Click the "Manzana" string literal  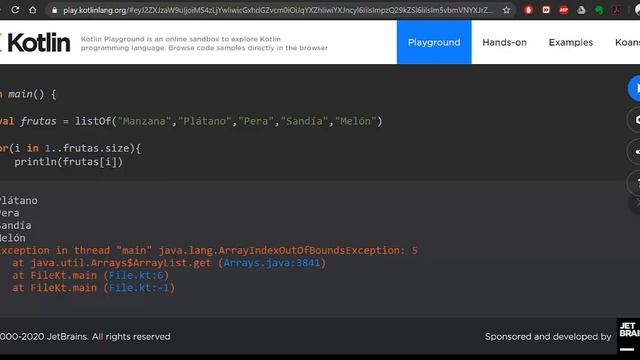coord(144,121)
